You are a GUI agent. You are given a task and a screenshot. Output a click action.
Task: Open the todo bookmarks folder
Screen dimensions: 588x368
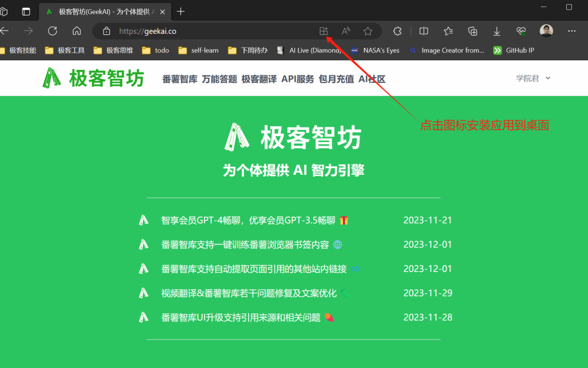pyautogui.click(x=155, y=51)
